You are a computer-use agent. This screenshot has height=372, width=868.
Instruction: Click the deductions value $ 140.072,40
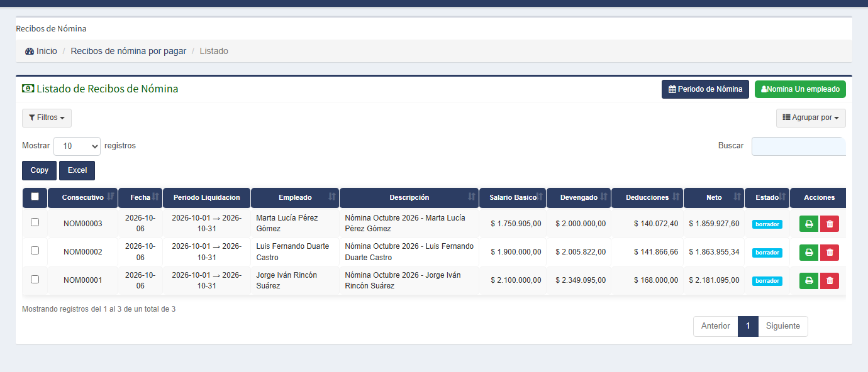[x=656, y=224]
